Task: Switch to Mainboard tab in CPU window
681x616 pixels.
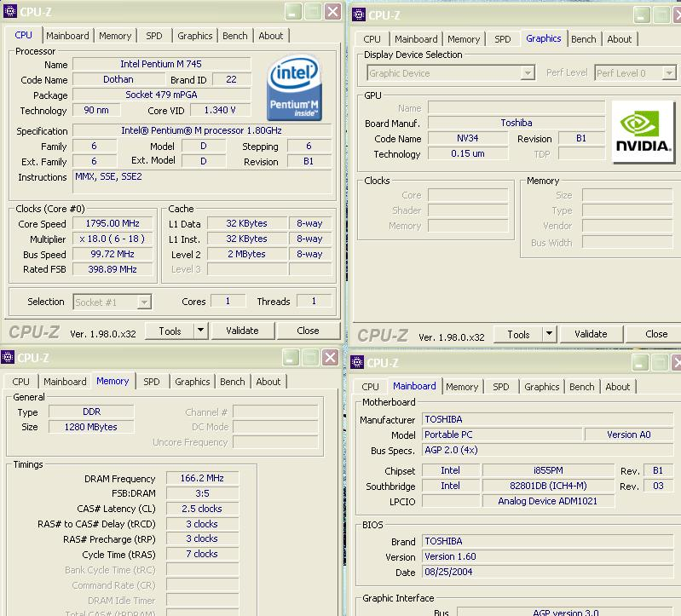Action: pos(67,36)
